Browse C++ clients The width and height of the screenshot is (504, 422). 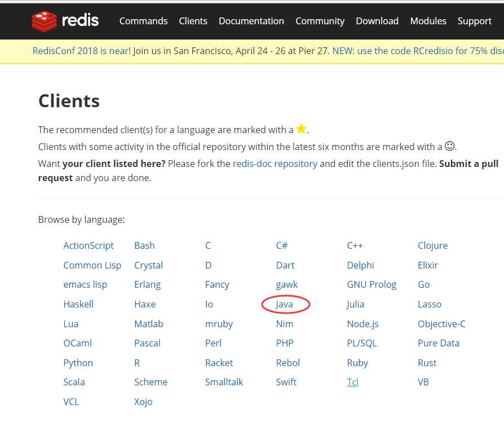pyautogui.click(x=355, y=245)
